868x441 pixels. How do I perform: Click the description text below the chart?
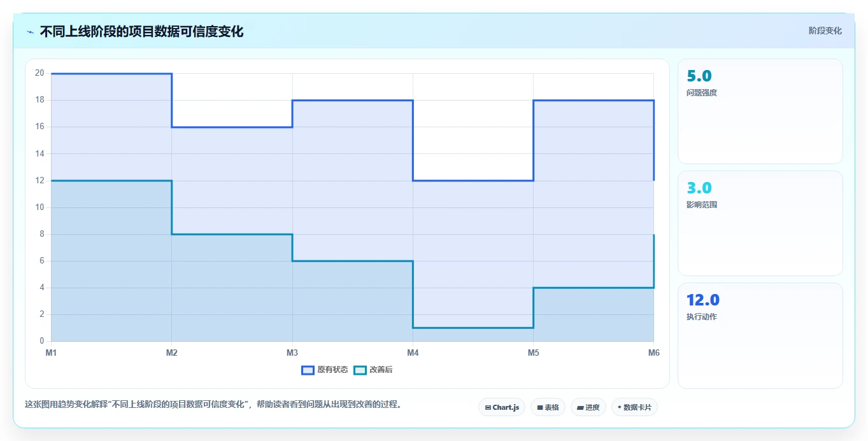213,404
